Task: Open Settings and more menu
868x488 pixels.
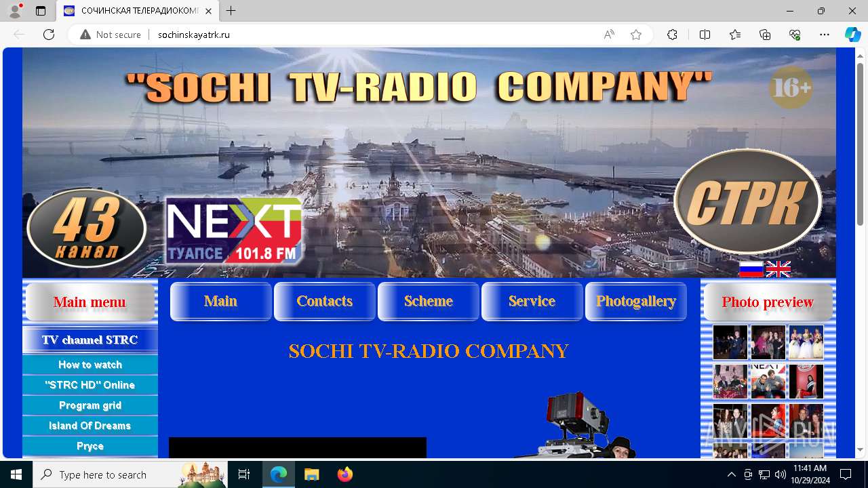Action: pos(825,35)
